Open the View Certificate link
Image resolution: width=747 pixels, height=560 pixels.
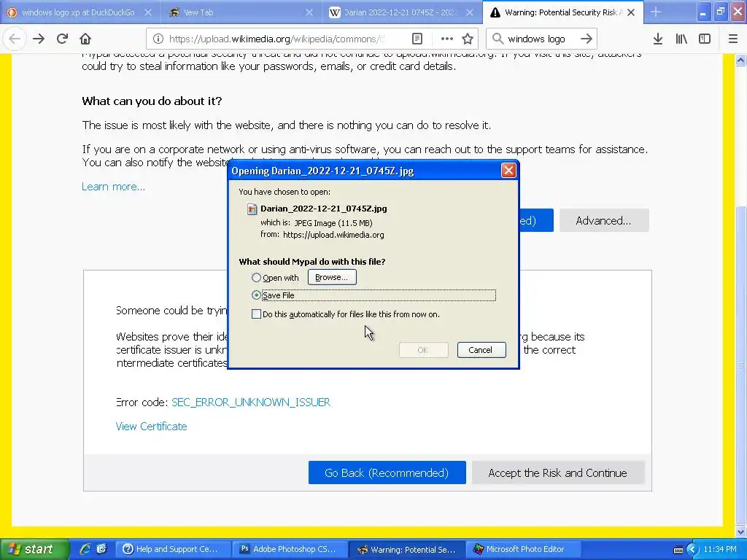pyautogui.click(x=151, y=426)
